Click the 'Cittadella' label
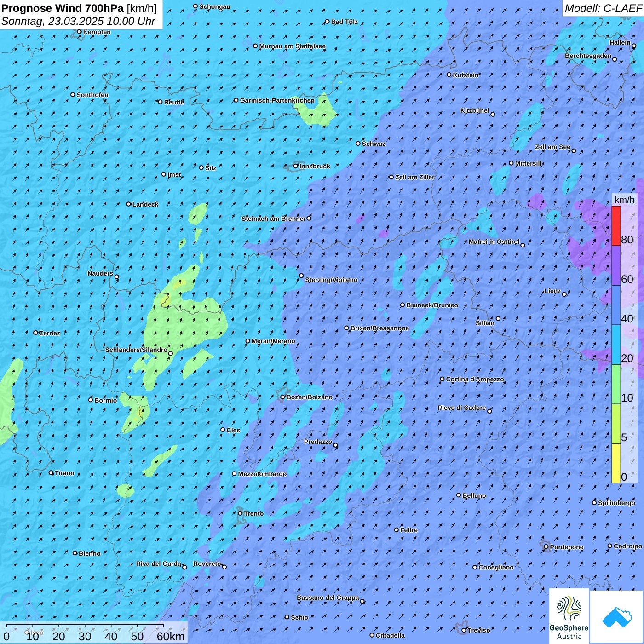 [x=391, y=635]
